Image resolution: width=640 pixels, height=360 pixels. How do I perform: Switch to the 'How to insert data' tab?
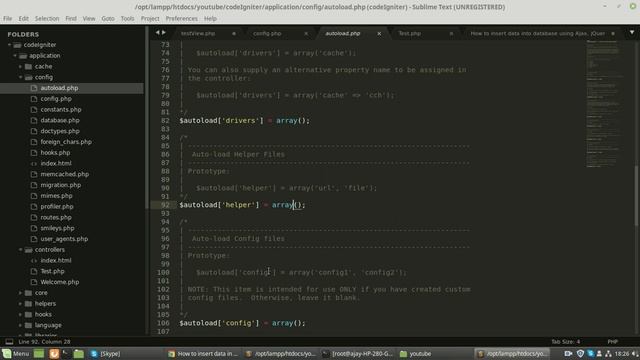pos(537,33)
